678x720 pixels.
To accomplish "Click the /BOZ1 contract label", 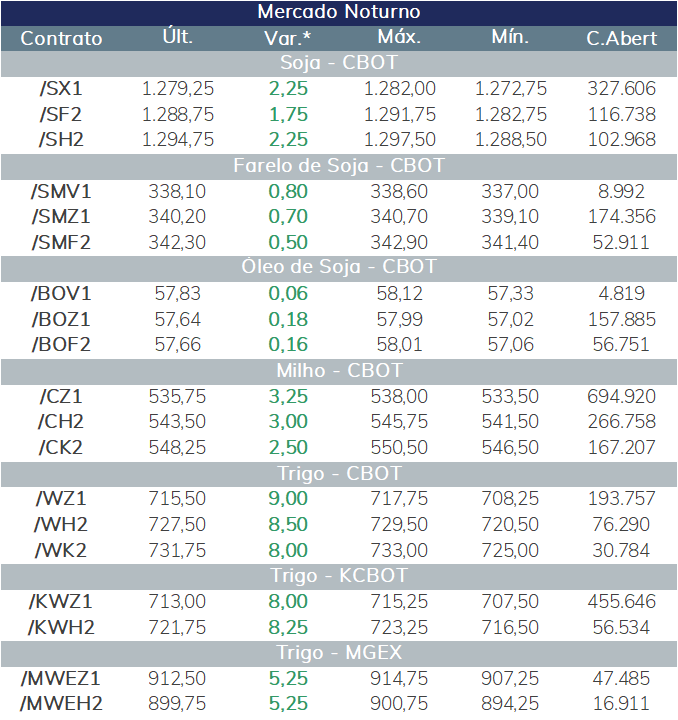I will (61, 320).
